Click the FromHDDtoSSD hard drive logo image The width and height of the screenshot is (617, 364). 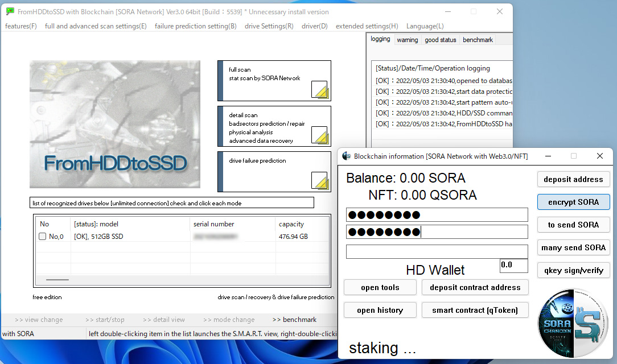tap(115, 125)
